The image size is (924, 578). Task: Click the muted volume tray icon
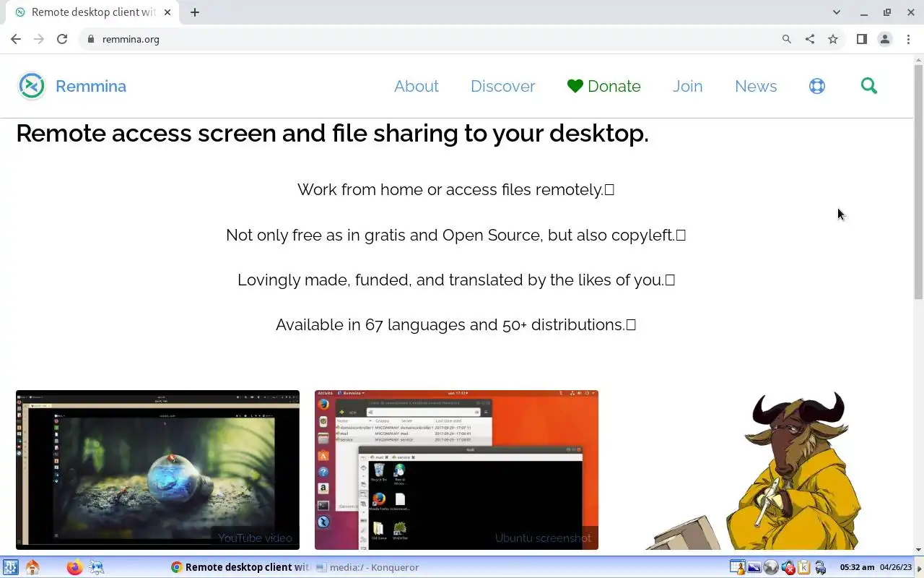[788, 567]
